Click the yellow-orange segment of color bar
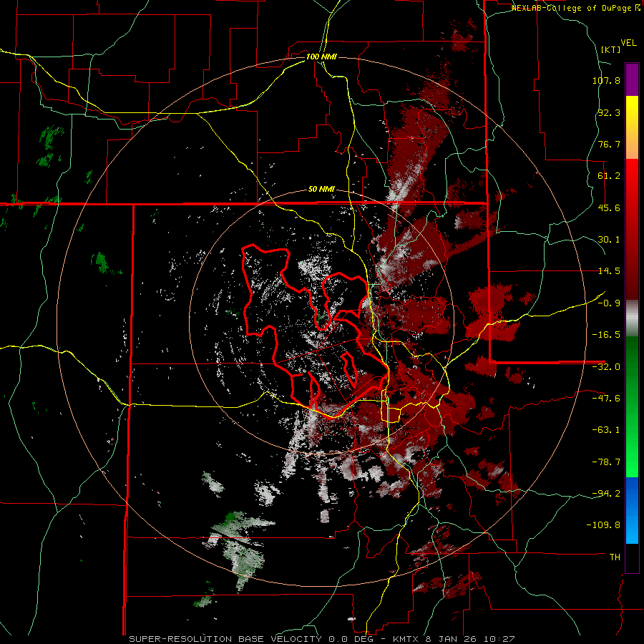644x644 pixels. (x=632, y=127)
